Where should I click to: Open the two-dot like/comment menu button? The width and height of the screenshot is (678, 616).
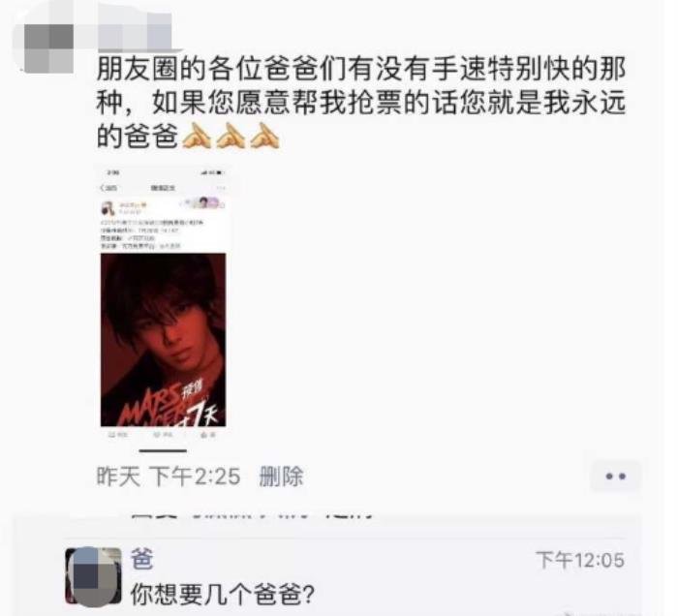click(616, 477)
